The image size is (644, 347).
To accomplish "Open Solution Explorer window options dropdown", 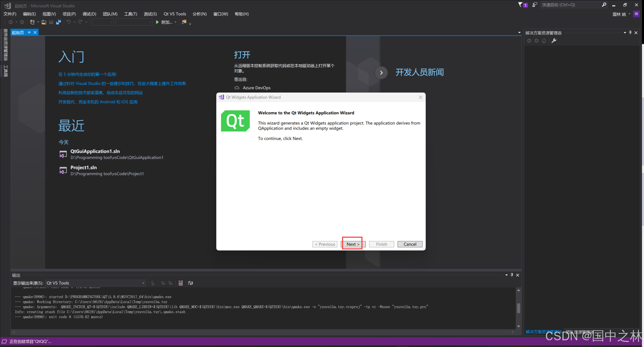I will pos(625,32).
